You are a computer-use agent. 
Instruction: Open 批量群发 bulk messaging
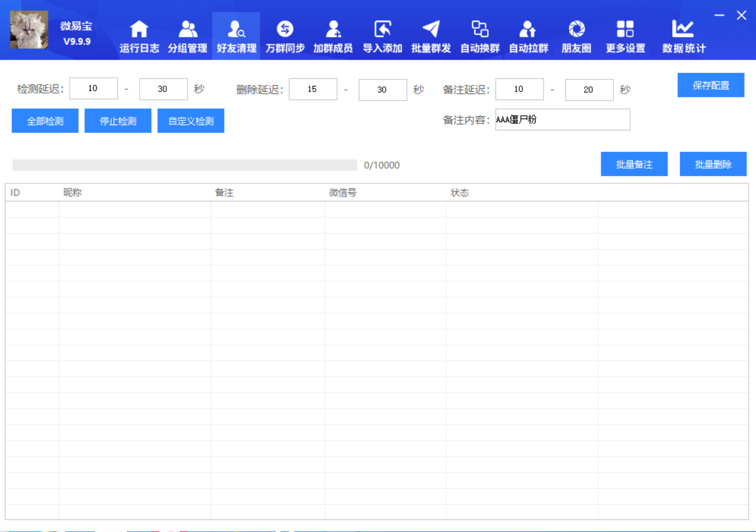(x=431, y=35)
